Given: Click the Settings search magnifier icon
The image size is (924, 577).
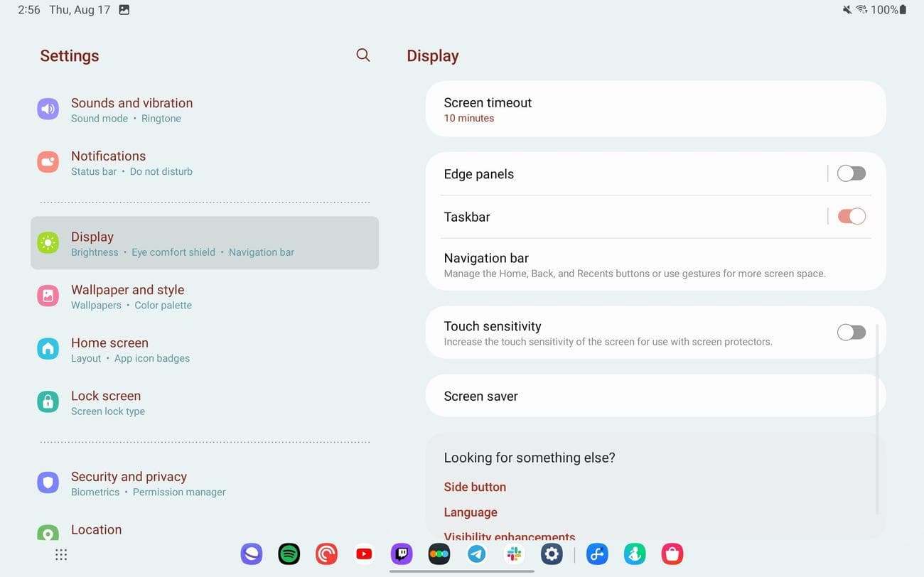Looking at the screenshot, I should 363,55.
